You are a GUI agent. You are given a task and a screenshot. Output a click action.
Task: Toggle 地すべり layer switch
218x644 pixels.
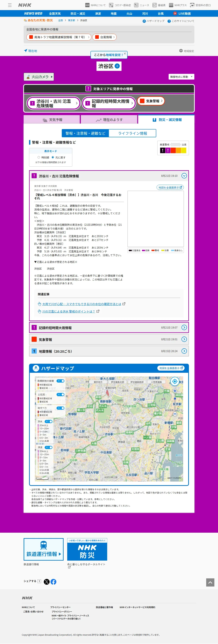pos(60,408)
